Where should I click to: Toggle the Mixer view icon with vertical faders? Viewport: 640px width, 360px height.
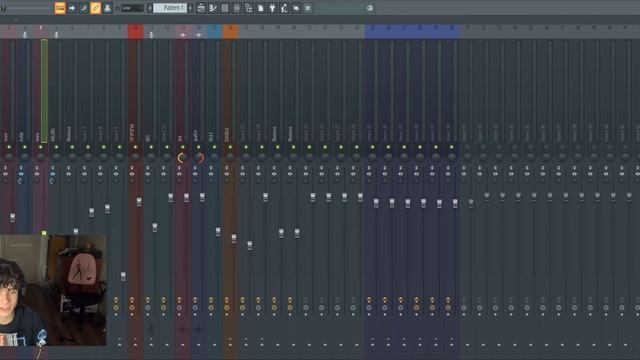pos(236,8)
